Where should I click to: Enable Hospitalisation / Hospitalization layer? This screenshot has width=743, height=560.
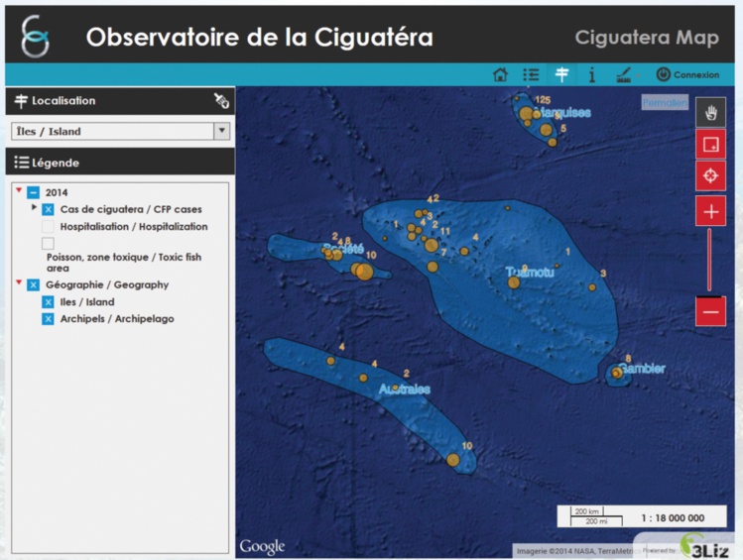(x=48, y=226)
